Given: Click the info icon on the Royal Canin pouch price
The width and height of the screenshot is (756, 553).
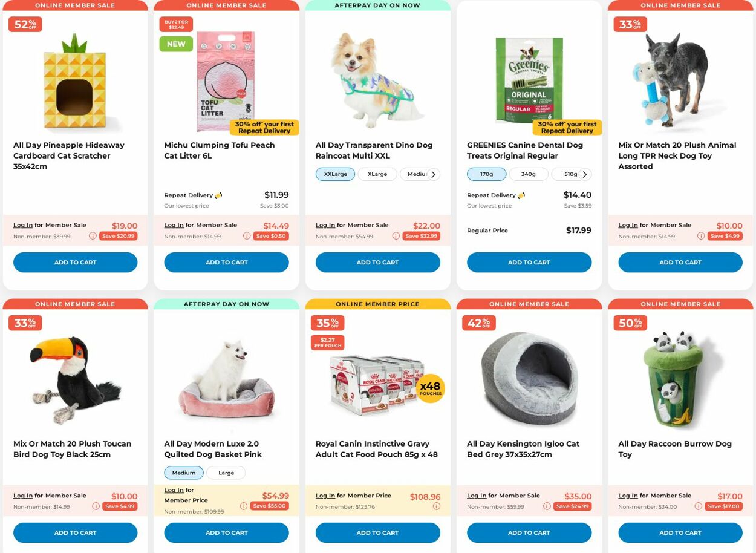Looking at the screenshot, I should 436,506.
